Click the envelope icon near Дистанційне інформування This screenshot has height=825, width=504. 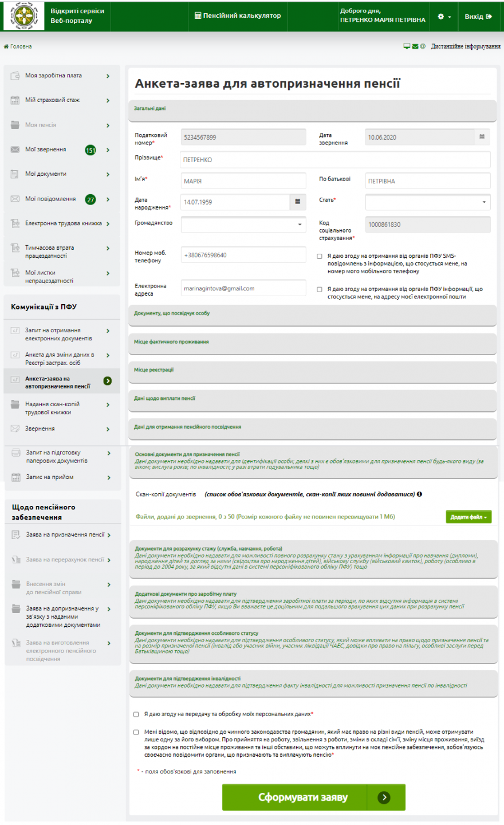point(415,46)
